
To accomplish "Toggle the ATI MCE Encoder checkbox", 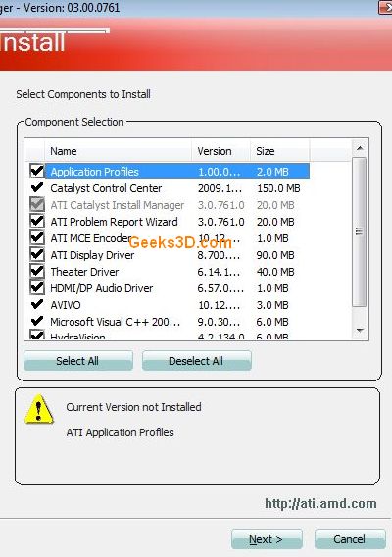I will click(37, 237).
